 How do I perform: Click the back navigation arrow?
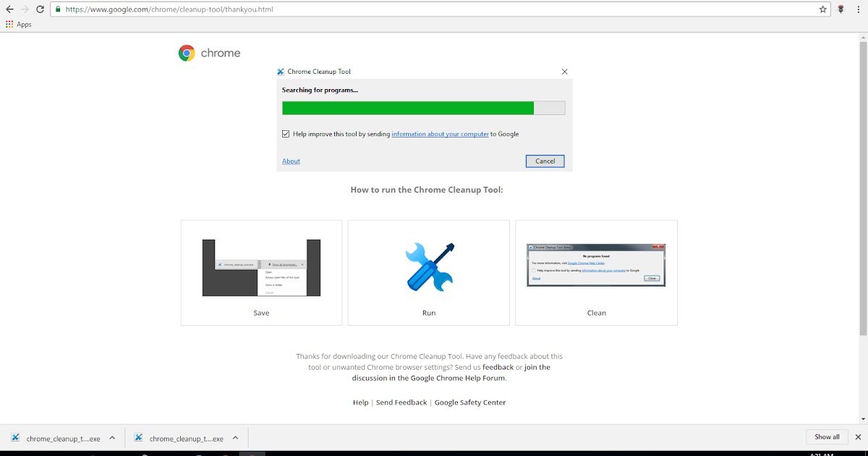coord(12,9)
